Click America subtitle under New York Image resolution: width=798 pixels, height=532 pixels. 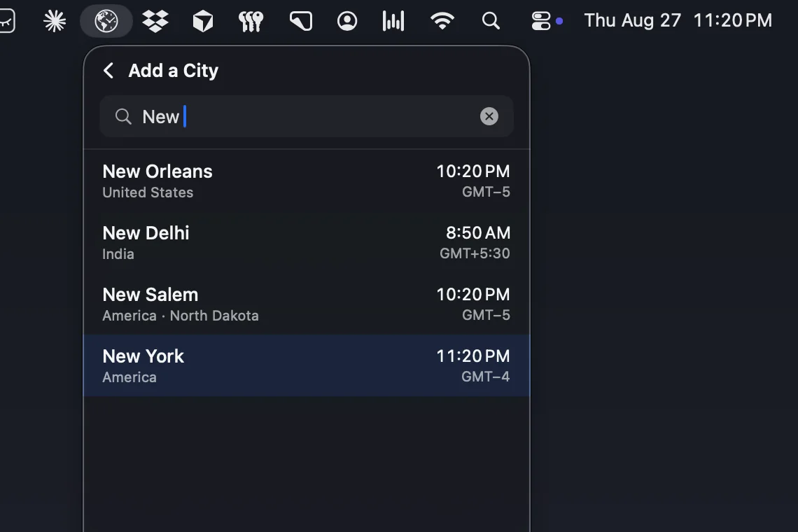129,377
